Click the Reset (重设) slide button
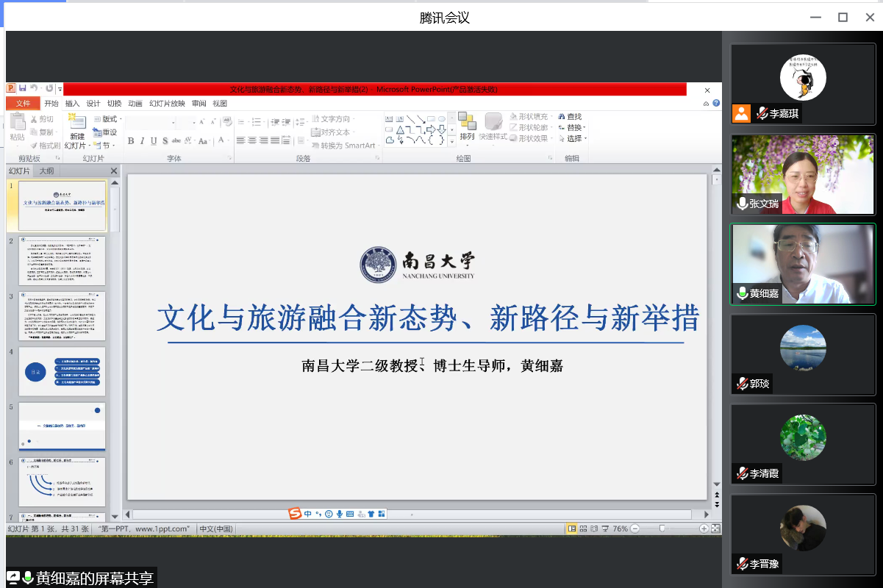 coord(106,132)
